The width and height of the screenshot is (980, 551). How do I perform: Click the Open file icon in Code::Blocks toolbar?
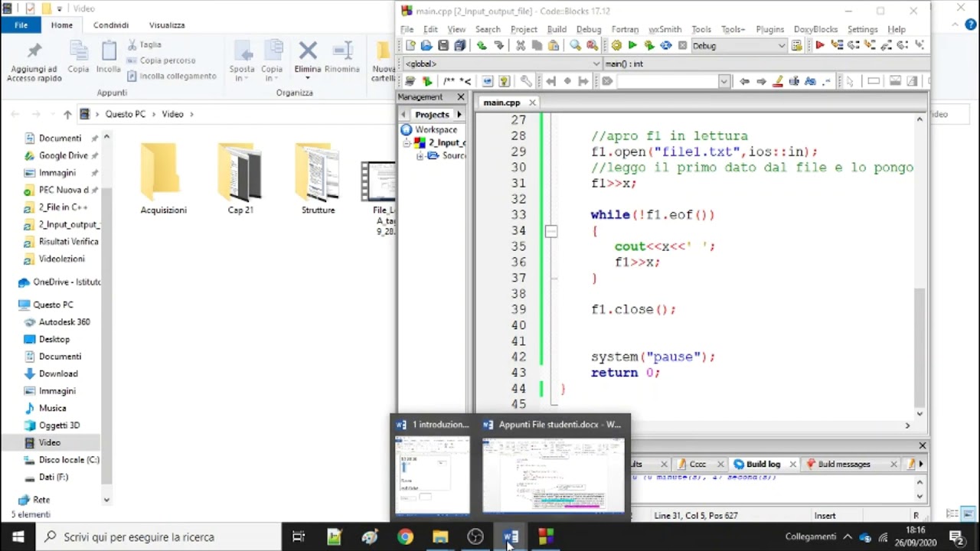pos(426,46)
